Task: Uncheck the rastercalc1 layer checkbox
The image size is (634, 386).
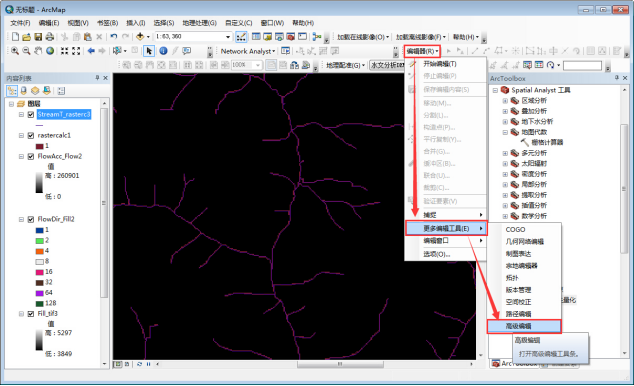Action: pyautogui.click(x=31, y=135)
